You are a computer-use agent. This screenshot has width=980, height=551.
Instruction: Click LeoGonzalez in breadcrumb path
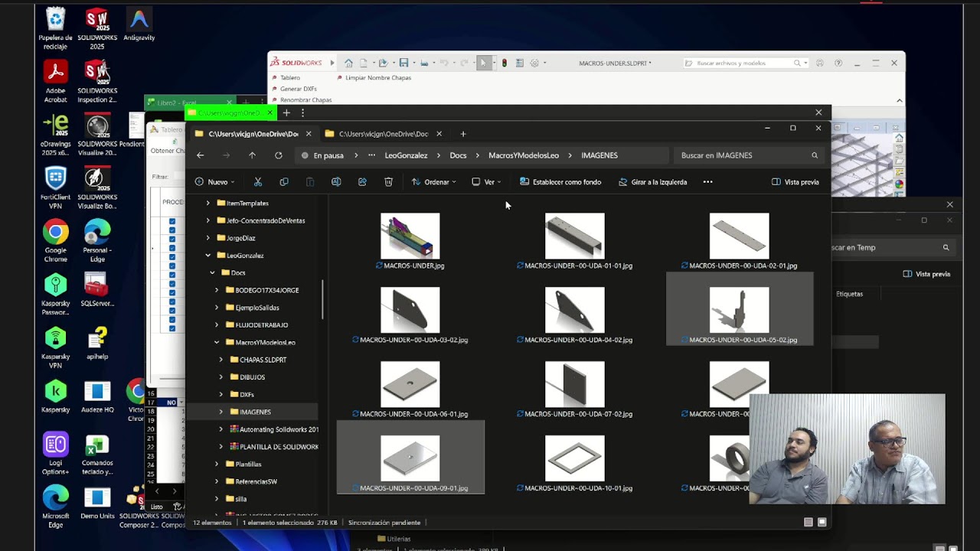point(406,155)
